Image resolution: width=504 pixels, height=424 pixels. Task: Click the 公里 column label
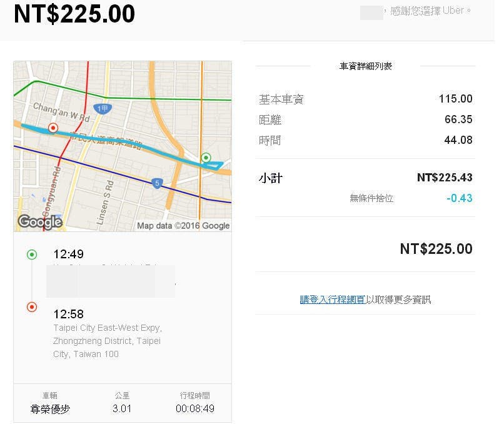click(x=122, y=395)
